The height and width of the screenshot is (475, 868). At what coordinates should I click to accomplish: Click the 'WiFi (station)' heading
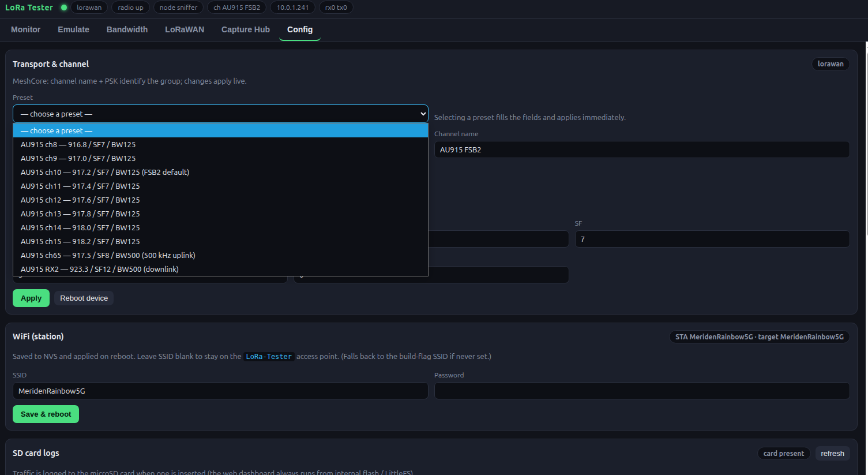(38, 336)
